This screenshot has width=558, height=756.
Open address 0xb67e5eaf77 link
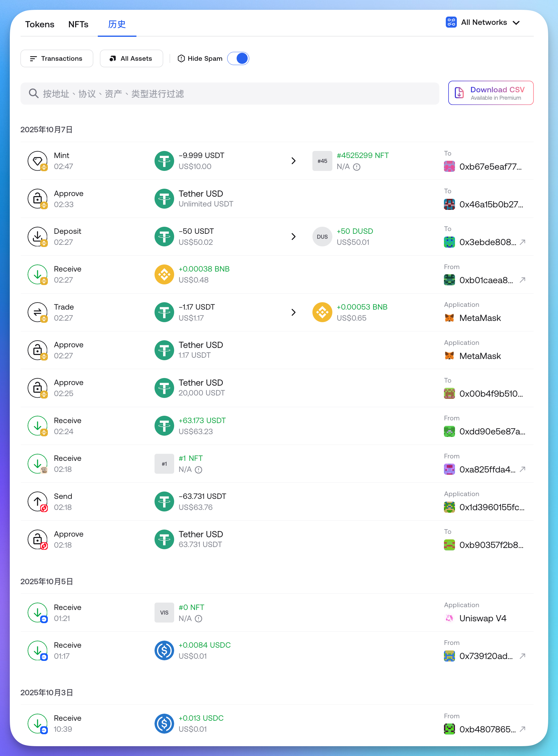click(490, 167)
